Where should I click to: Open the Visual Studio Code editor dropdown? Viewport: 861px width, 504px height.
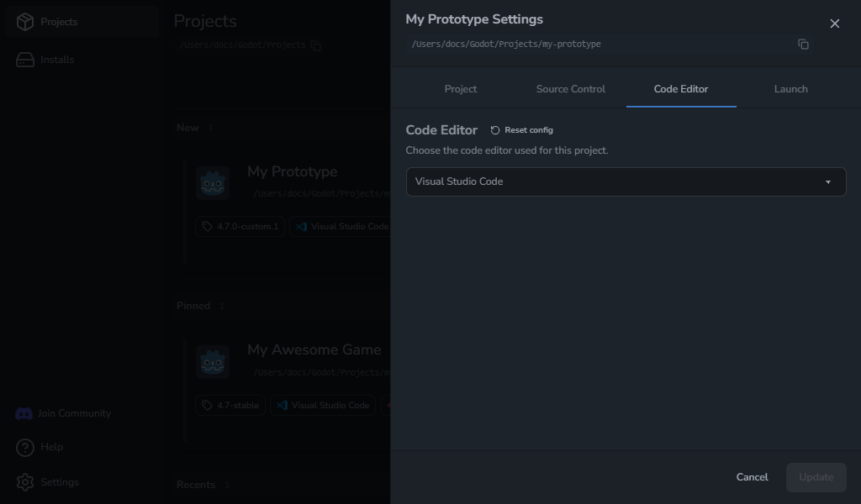click(x=626, y=181)
